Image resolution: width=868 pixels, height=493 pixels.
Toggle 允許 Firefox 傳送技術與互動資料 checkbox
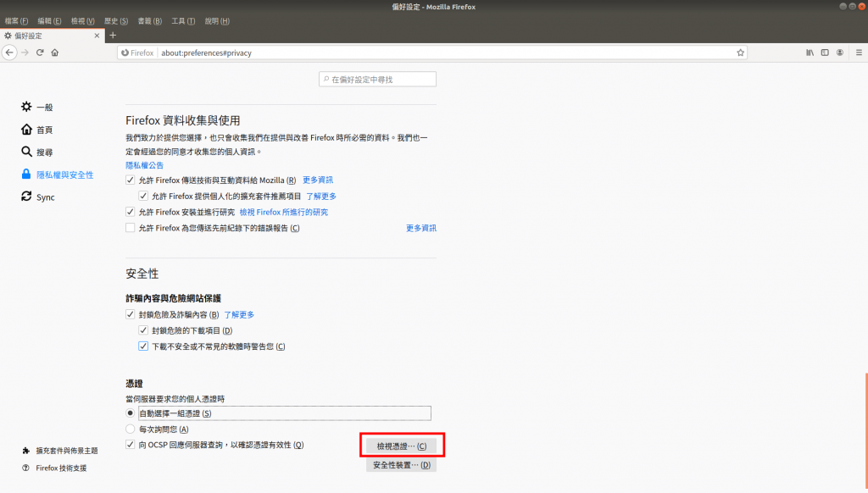tap(130, 180)
